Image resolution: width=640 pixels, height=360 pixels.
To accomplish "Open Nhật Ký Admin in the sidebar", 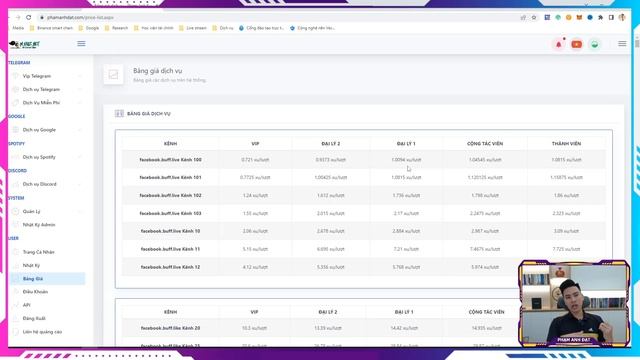I will 47,225.
